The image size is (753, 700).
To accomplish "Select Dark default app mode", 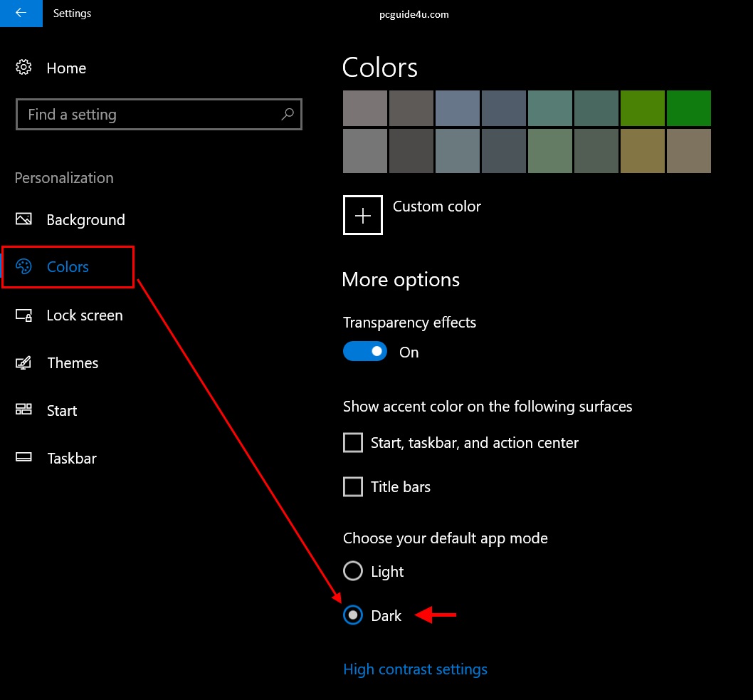I will click(353, 615).
